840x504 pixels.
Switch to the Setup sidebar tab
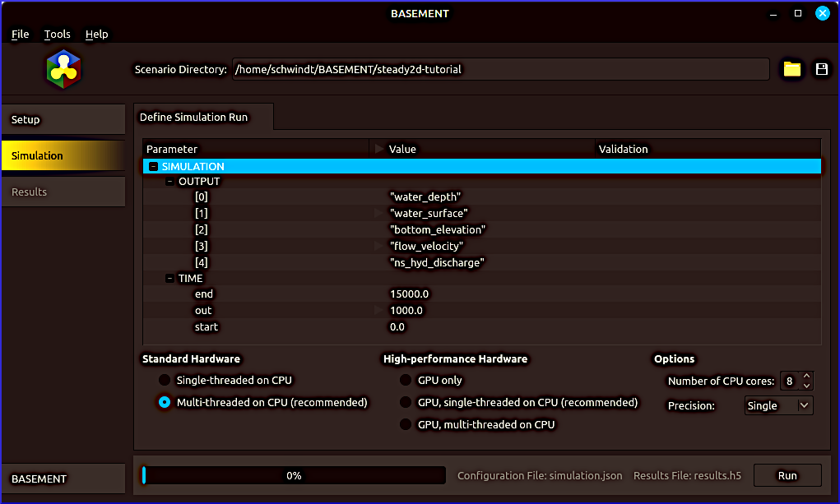click(x=63, y=119)
